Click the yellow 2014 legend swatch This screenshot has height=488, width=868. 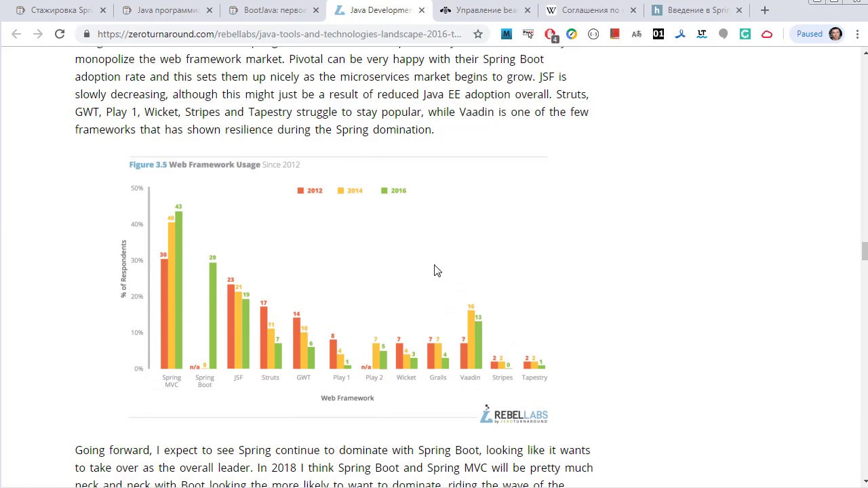click(x=341, y=190)
